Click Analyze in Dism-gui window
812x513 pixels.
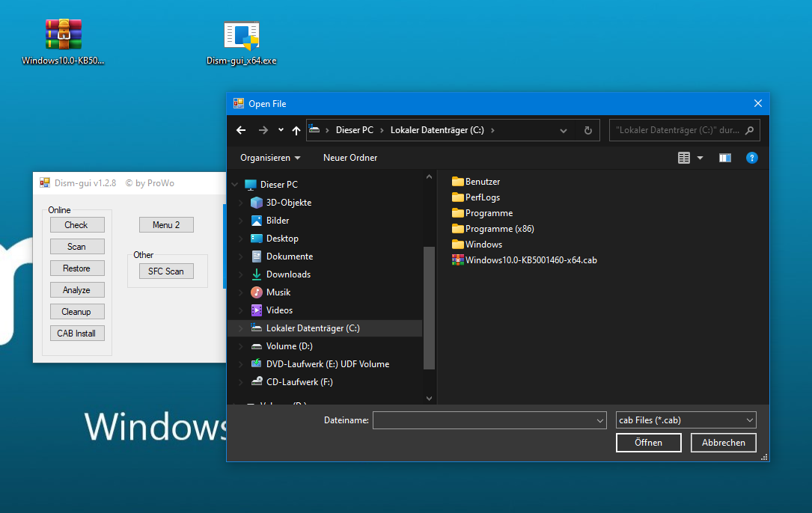(x=77, y=290)
